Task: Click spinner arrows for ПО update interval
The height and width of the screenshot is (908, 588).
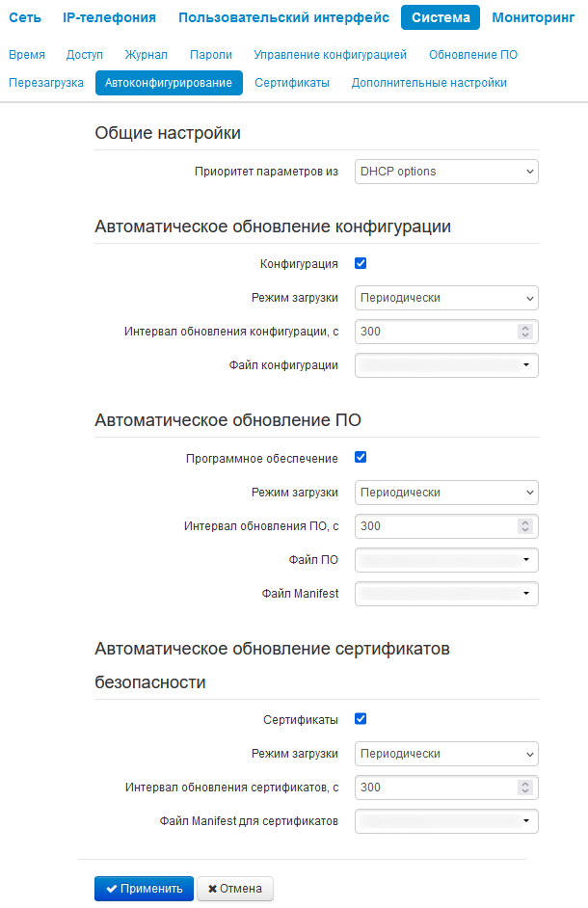Action: [x=524, y=525]
